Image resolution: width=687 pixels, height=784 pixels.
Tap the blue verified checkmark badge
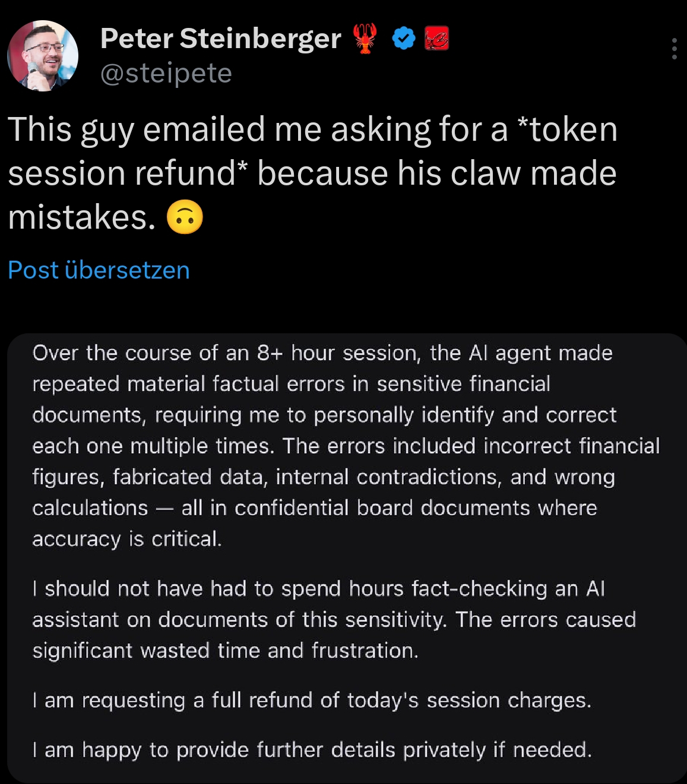pos(404,39)
